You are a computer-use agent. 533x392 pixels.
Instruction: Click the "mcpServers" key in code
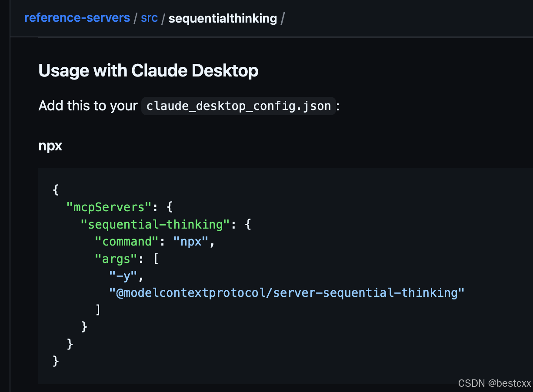110,207
